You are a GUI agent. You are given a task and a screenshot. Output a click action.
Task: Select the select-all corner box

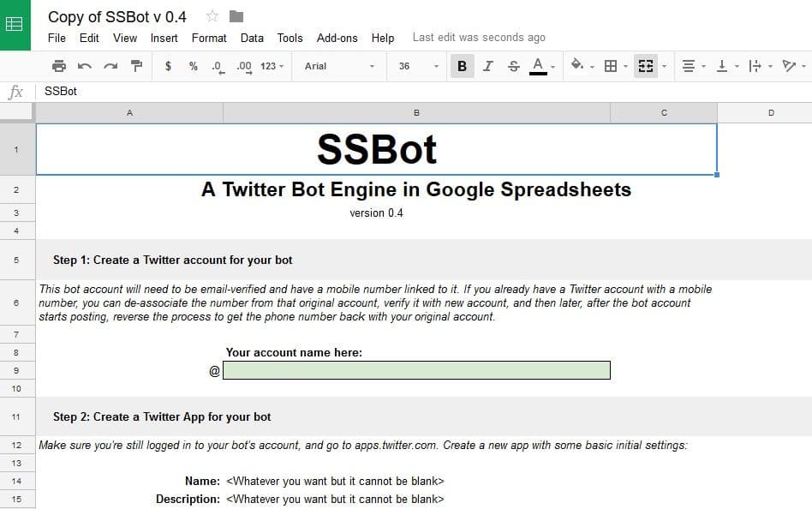[x=16, y=112]
